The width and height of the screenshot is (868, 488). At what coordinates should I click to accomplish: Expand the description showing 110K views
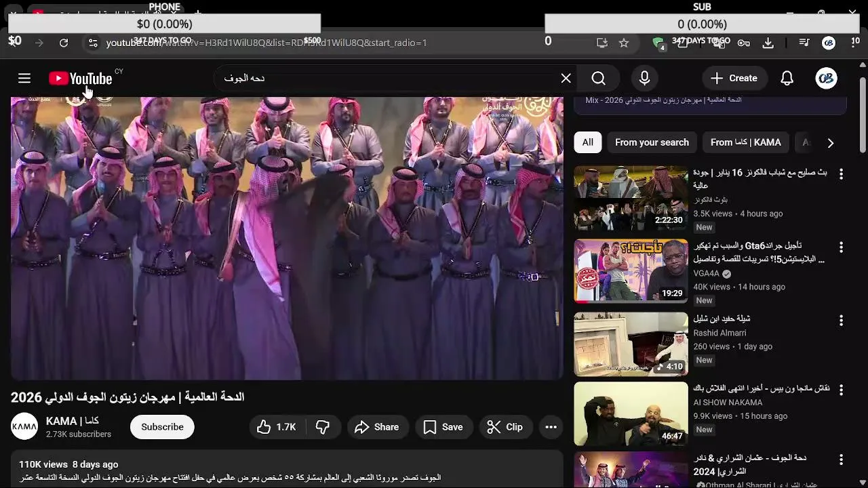287,470
